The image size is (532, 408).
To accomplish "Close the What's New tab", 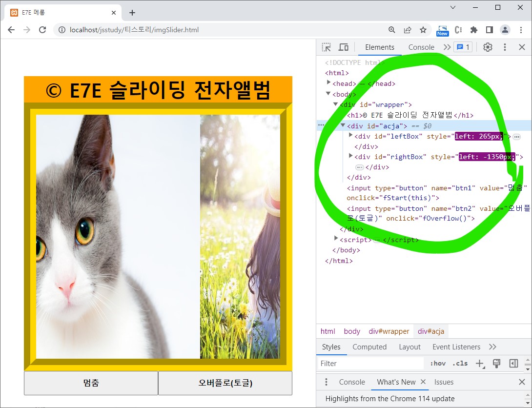I will point(423,382).
